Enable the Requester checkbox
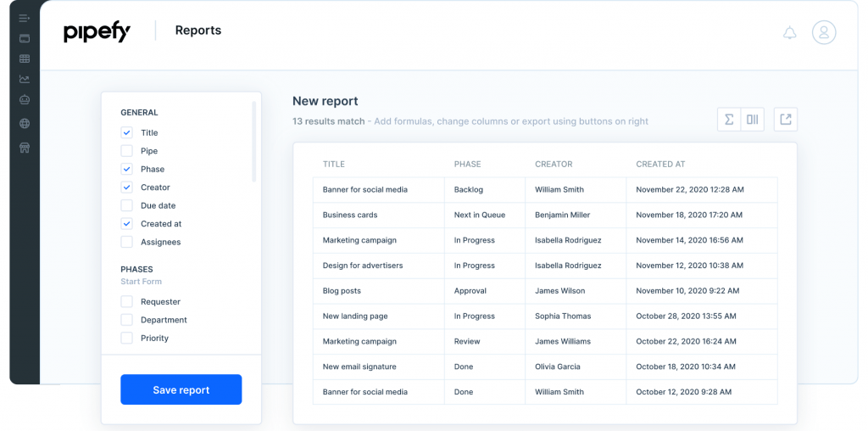The width and height of the screenshot is (868, 431). coord(127,302)
